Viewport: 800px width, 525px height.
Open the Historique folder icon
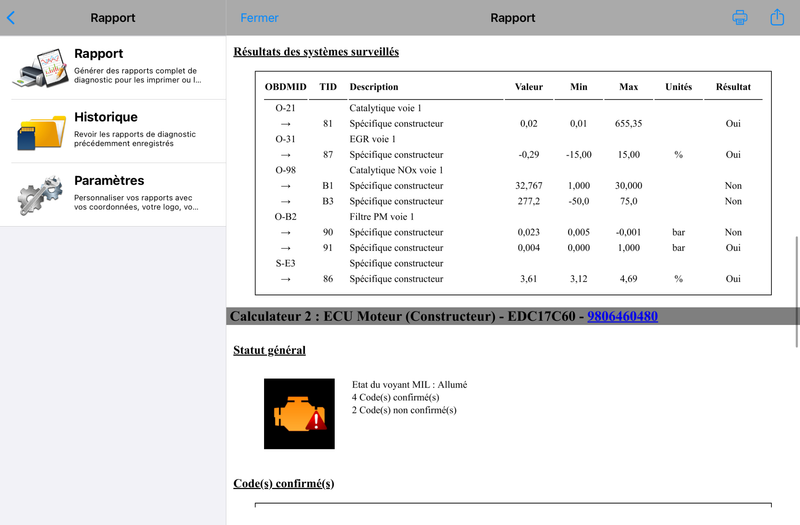click(x=41, y=132)
